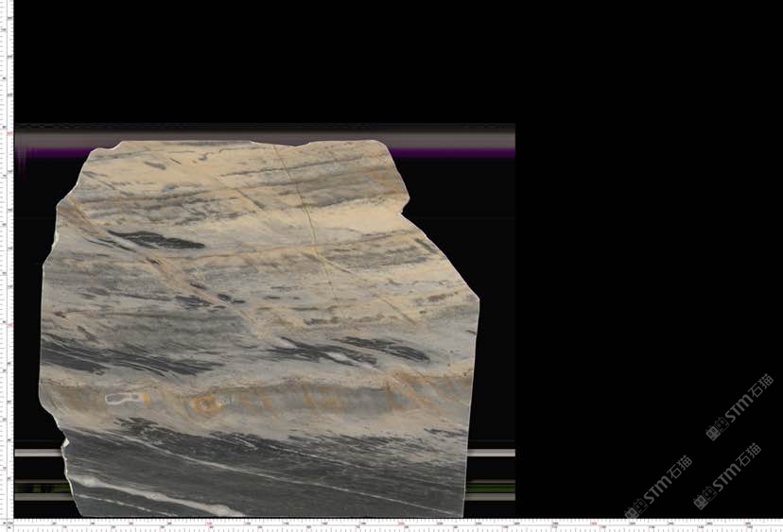Image resolution: width=783 pixels, height=532 pixels.
Task: Click the lower-left STM watermark logo
Action: [657, 488]
